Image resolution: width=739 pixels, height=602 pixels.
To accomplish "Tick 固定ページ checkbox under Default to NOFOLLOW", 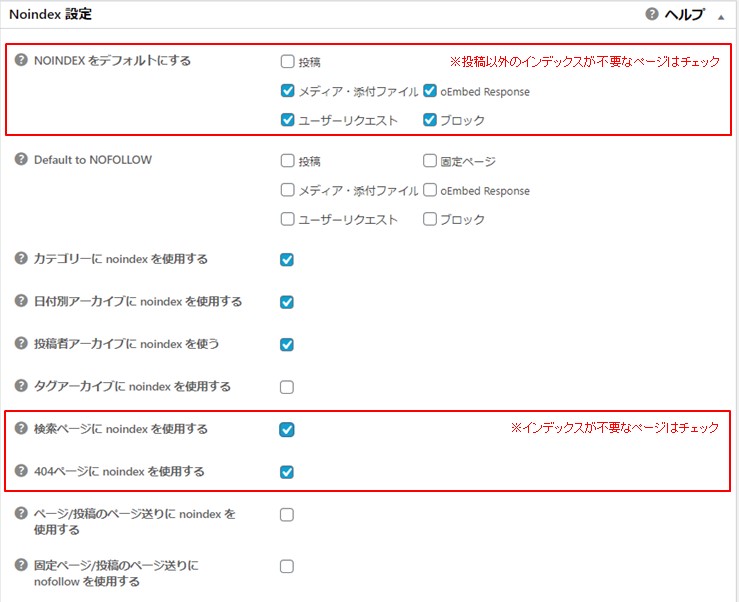I will pyautogui.click(x=430, y=161).
